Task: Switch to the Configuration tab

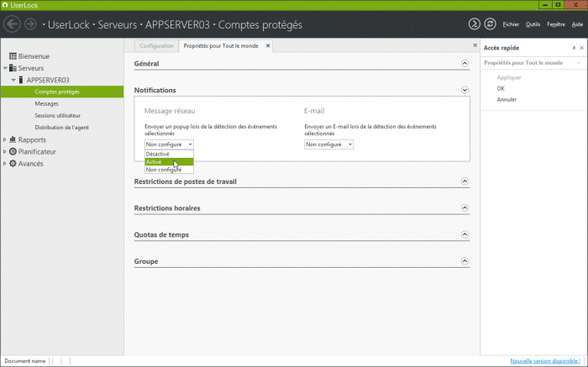Action: (157, 45)
